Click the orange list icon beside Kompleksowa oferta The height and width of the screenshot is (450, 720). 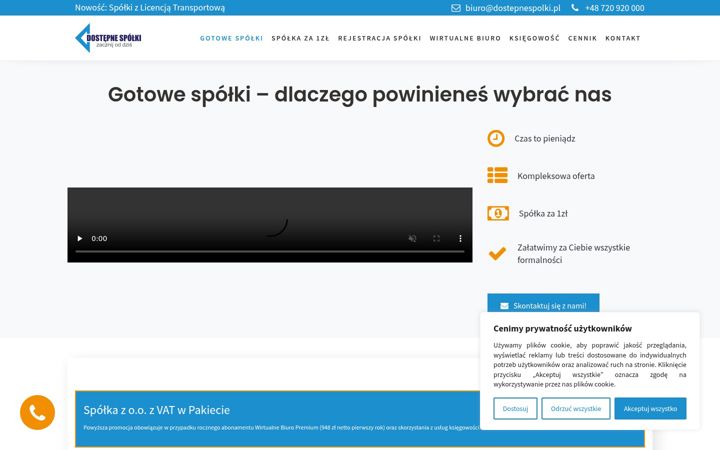[497, 175]
